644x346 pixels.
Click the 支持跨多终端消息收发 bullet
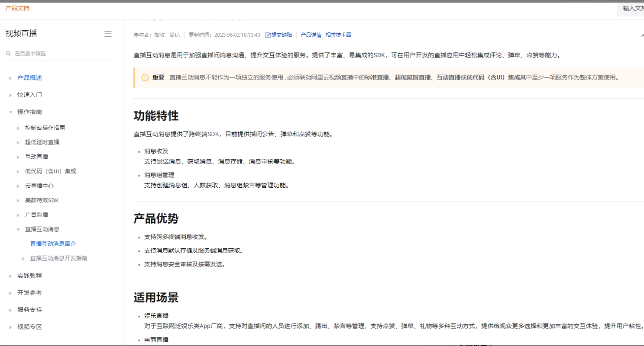pos(175,237)
